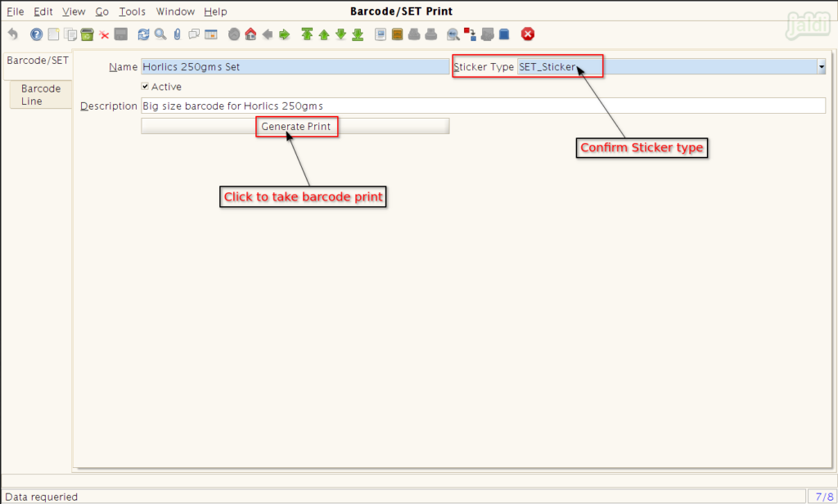Toggle the grid view table icon

coord(211,34)
